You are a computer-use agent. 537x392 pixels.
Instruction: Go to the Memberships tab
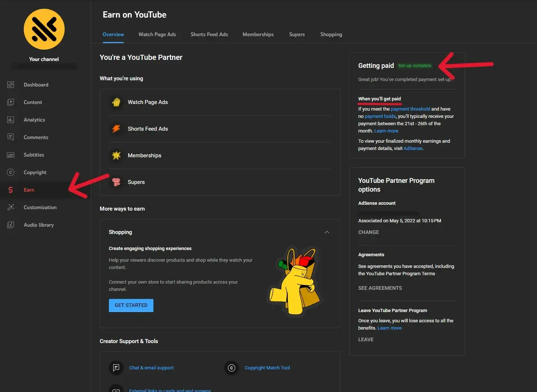coord(258,34)
